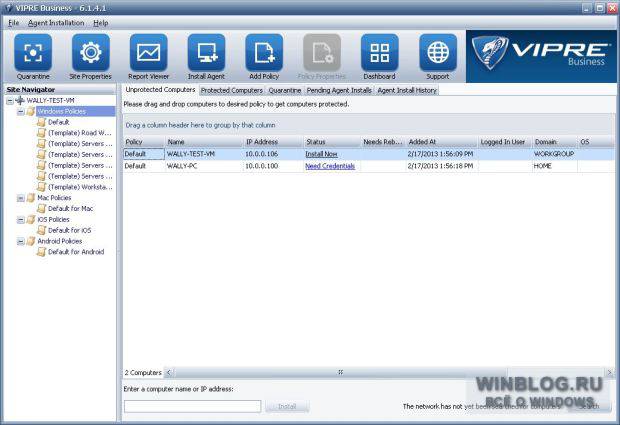
Task: Open the Support globe icon
Action: point(438,53)
